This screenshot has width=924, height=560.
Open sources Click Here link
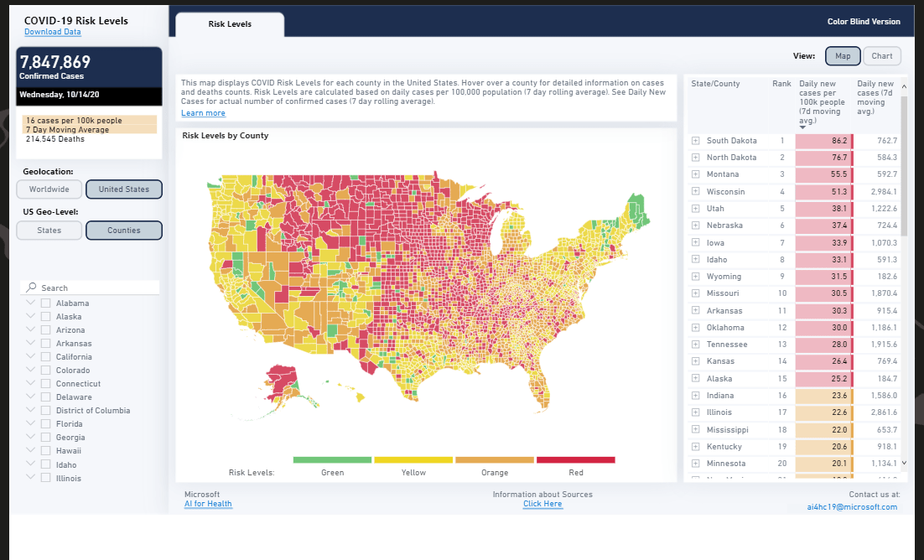click(542, 504)
